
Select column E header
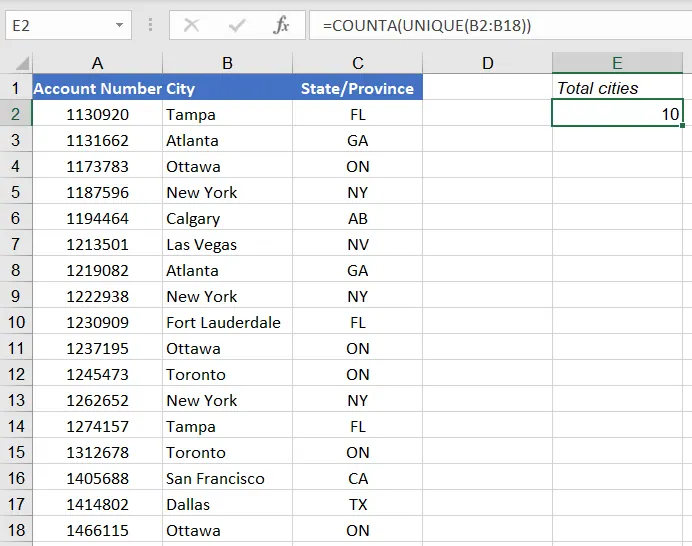pyautogui.click(x=617, y=63)
